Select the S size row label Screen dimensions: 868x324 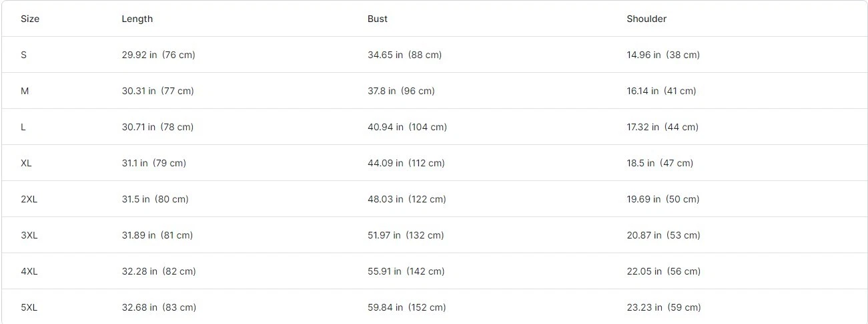[x=24, y=55]
